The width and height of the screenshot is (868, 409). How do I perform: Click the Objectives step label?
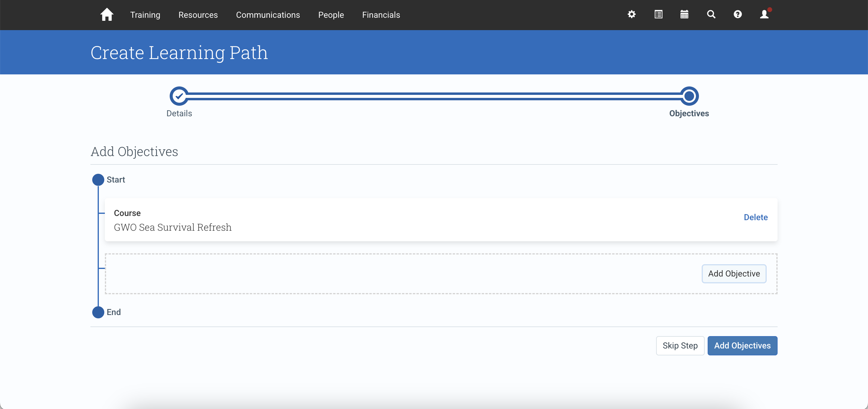click(x=689, y=114)
